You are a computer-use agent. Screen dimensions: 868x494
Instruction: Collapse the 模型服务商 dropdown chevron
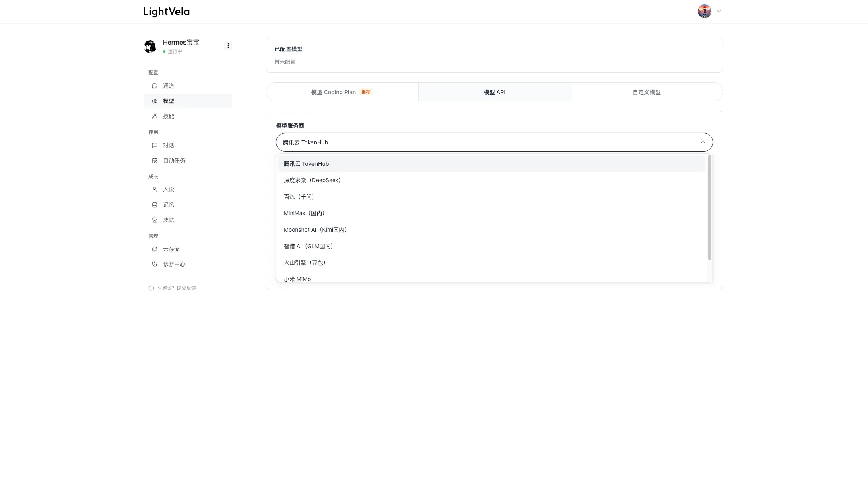point(703,142)
